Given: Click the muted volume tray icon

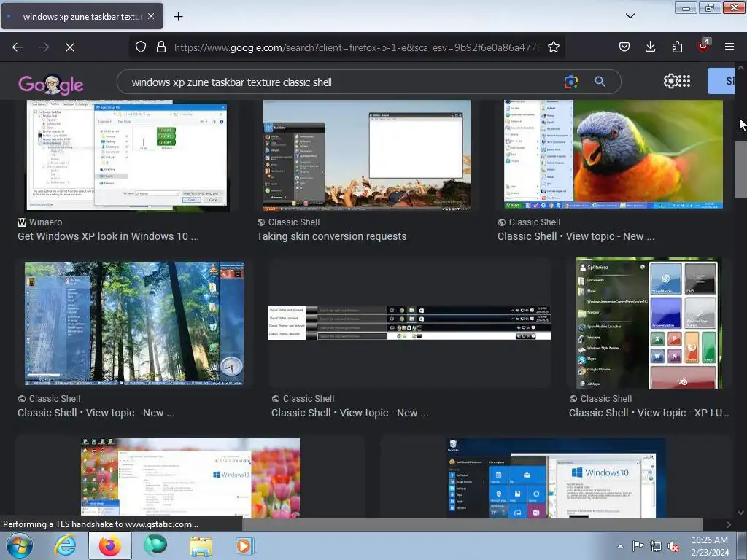Looking at the screenshot, I should pyautogui.click(x=673, y=547).
